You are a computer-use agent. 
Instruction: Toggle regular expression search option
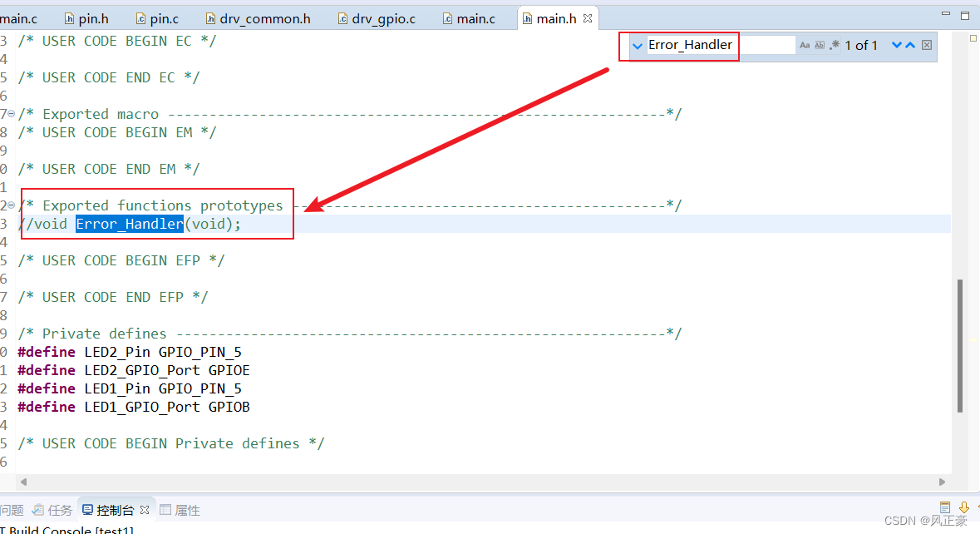coord(835,45)
